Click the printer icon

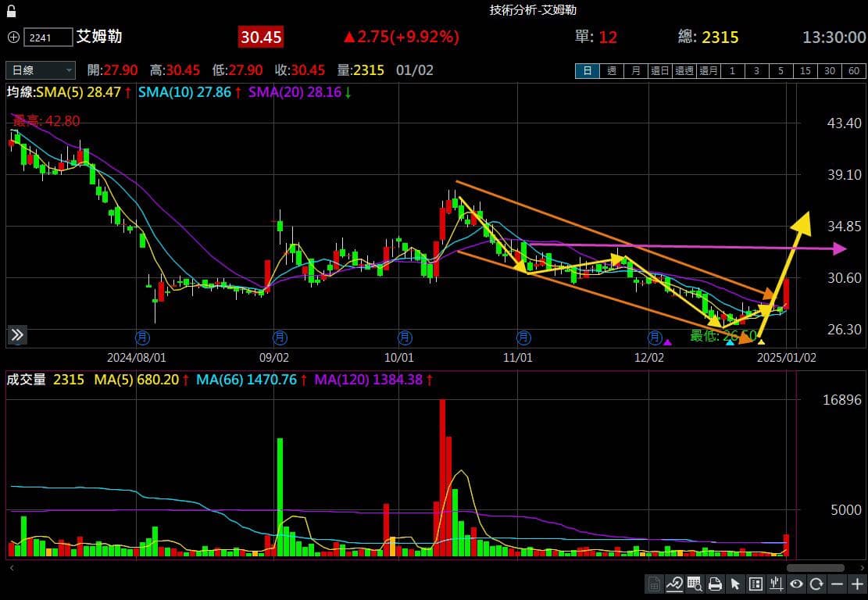[x=715, y=584]
